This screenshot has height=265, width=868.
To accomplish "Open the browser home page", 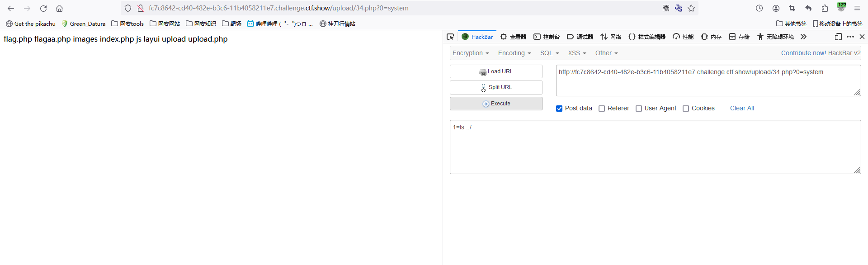I will 59,8.
